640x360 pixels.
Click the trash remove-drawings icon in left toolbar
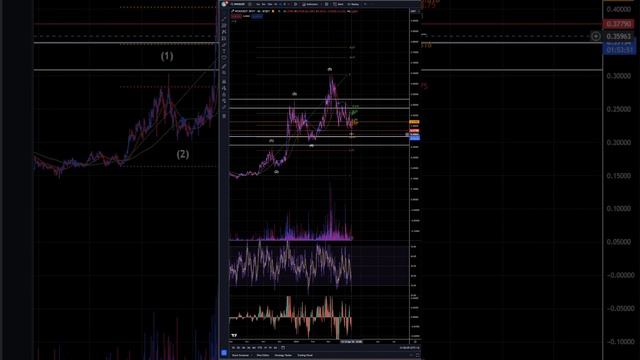(x=224, y=116)
